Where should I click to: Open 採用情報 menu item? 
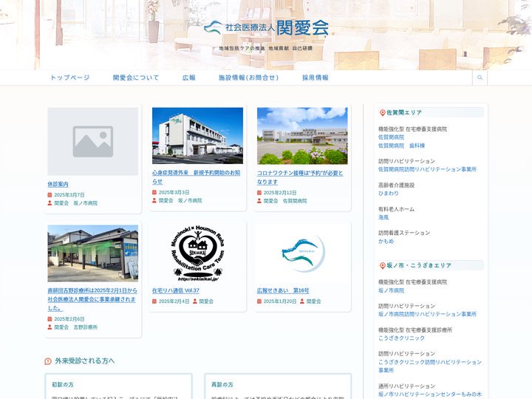[x=316, y=78]
